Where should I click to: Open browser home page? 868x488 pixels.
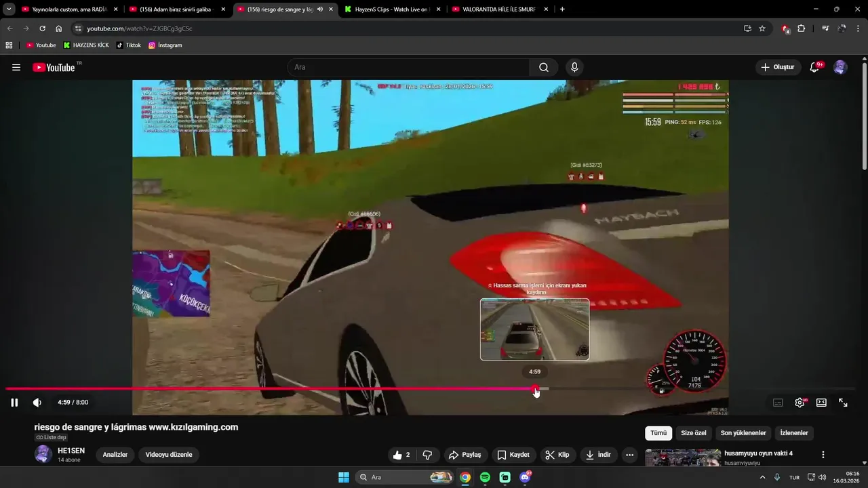[x=58, y=28]
